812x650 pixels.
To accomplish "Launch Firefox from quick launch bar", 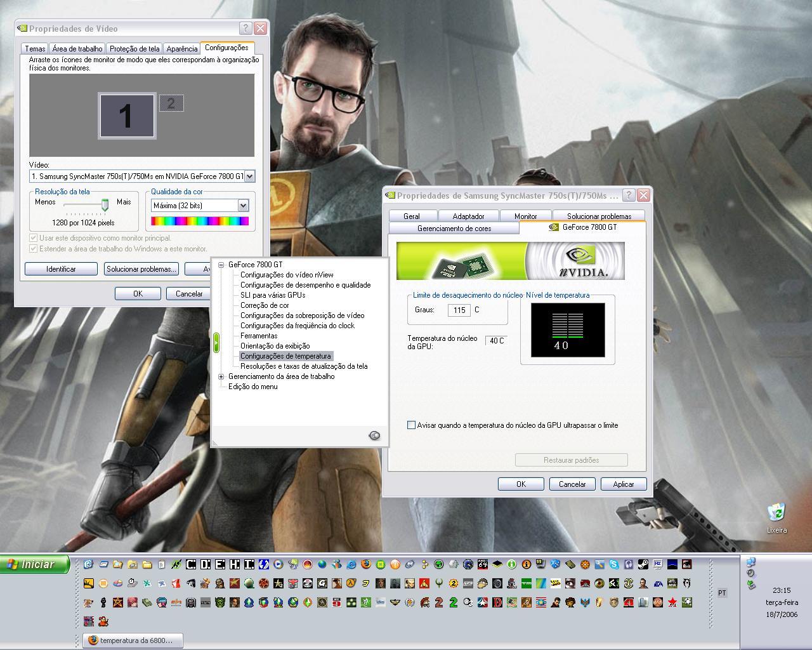I will tap(366, 564).
